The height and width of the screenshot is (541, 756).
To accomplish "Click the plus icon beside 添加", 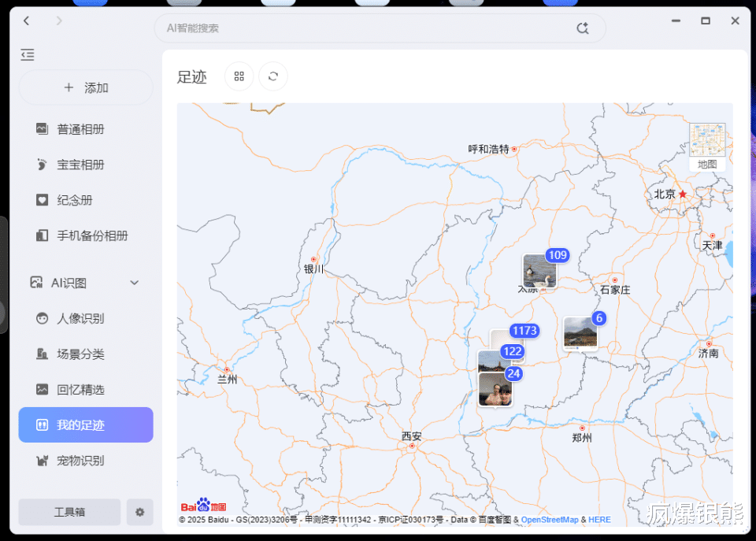I will pyautogui.click(x=69, y=87).
